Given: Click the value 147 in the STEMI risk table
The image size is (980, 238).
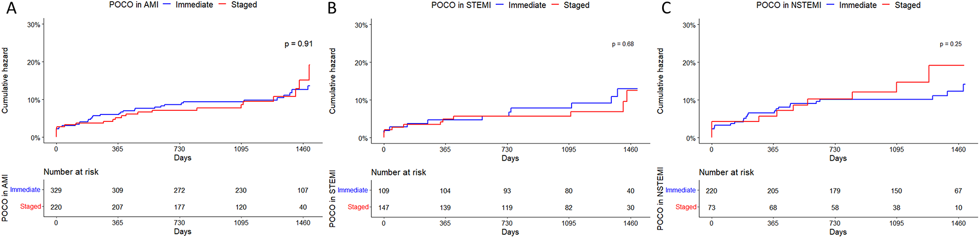Looking at the screenshot, I should click(x=384, y=208).
